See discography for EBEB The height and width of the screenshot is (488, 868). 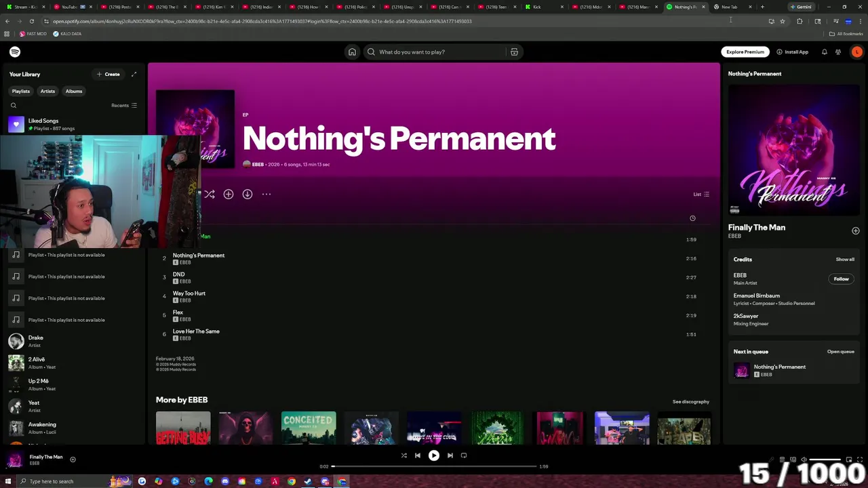(x=691, y=401)
